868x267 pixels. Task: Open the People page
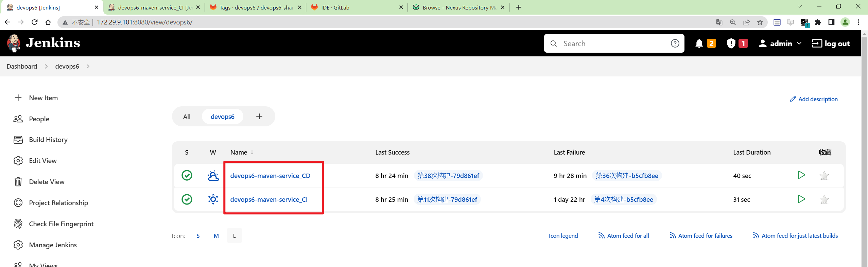(39, 119)
